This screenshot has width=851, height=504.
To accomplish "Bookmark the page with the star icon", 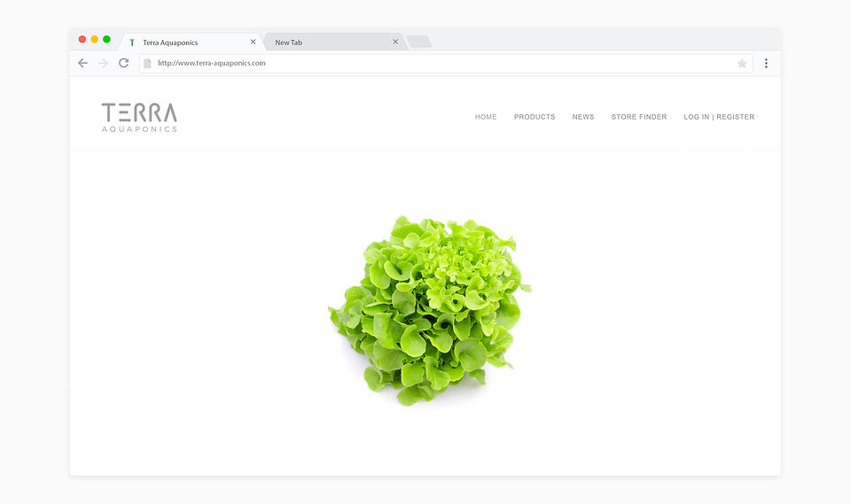I will coord(742,64).
